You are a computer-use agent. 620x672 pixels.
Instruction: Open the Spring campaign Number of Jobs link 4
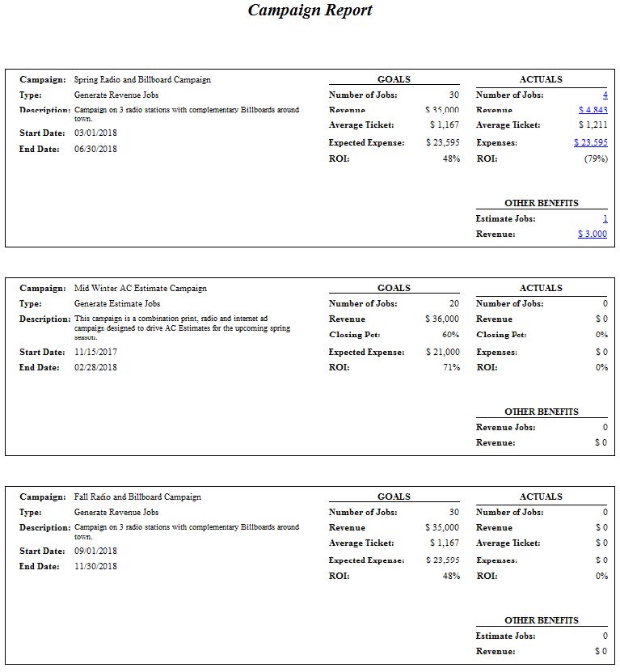605,95
